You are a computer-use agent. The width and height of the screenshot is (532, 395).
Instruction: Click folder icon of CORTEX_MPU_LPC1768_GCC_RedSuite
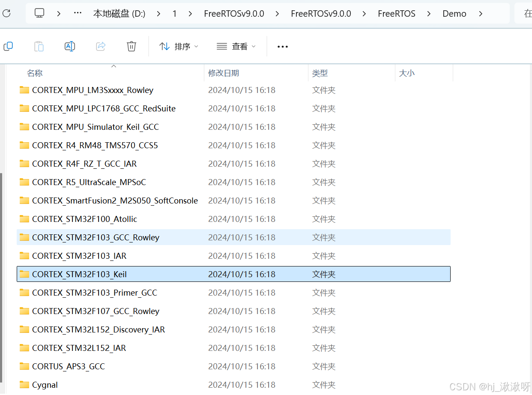pyautogui.click(x=24, y=108)
